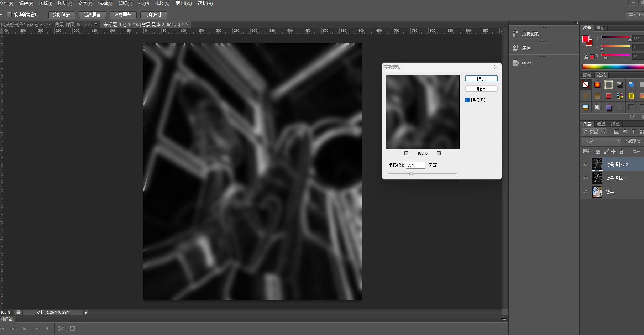Click the blur radius slider handle

point(411,174)
